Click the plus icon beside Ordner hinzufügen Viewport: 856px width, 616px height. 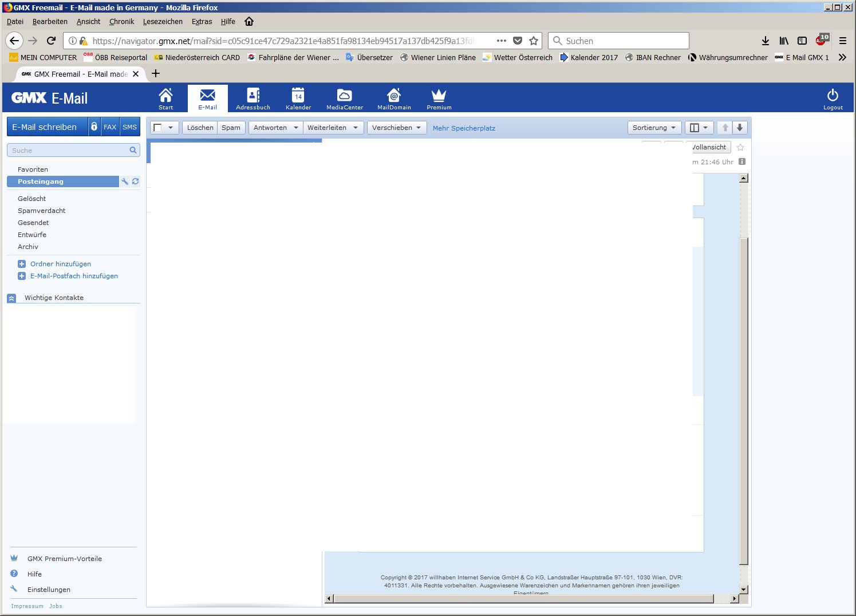(x=22, y=264)
